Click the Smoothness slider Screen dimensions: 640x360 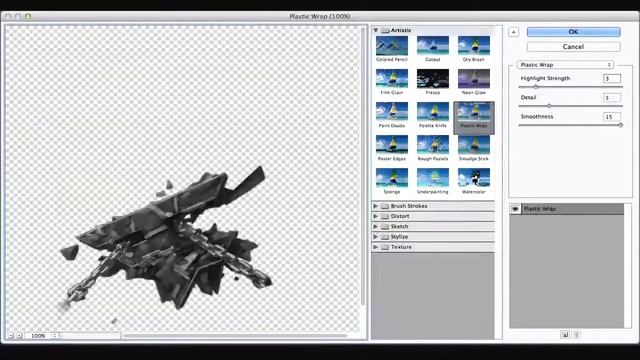571,125
